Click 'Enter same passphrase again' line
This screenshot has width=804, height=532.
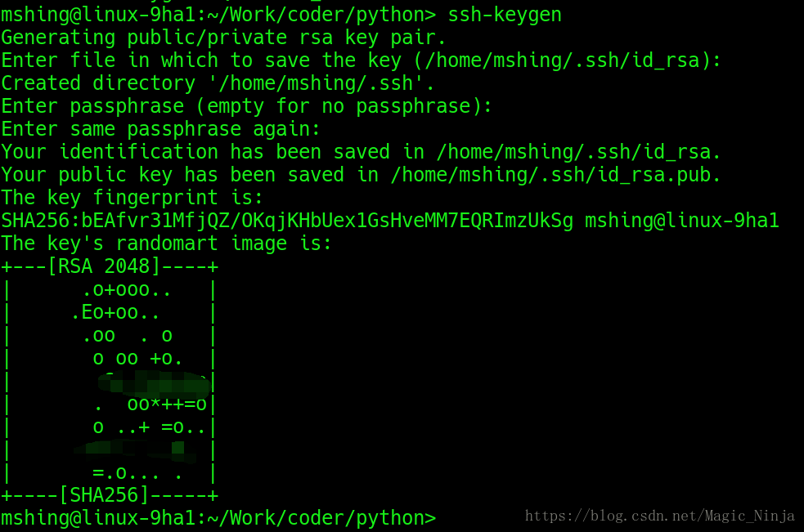click(161, 129)
